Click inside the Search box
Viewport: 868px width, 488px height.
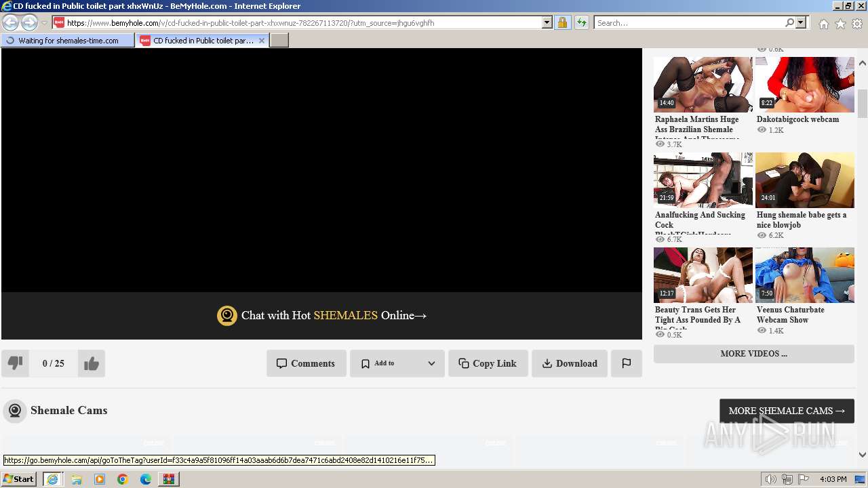pyautogui.click(x=690, y=22)
